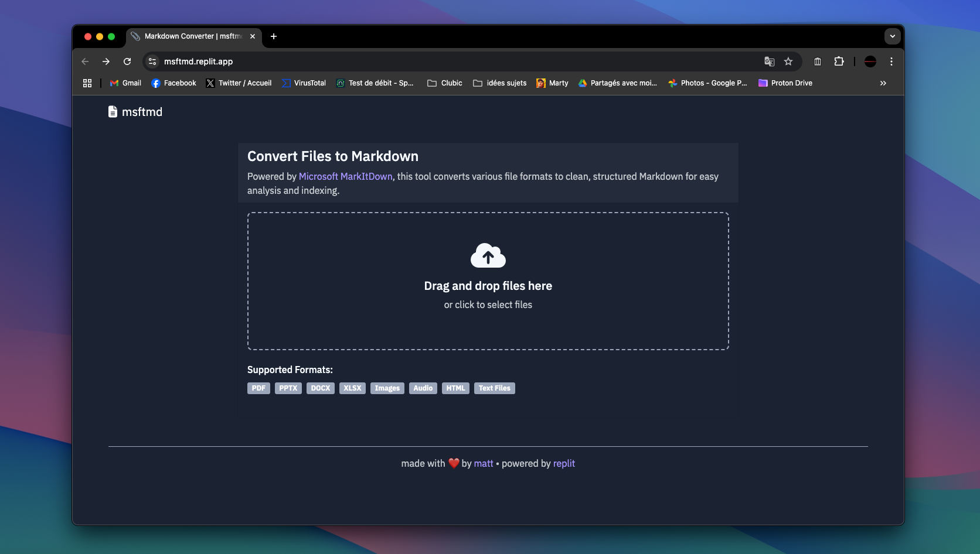Select the Markdown Converter tab
This screenshot has width=980, height=554.
[188, 36]
